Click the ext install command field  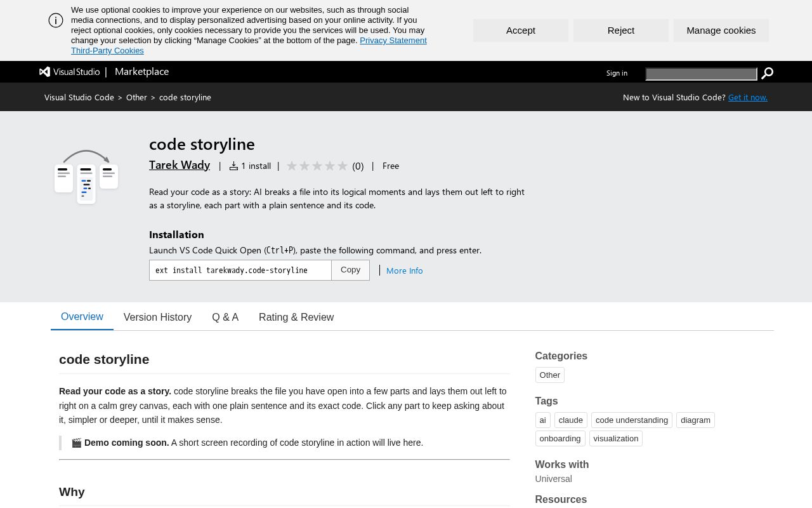(x=240, y=270)
